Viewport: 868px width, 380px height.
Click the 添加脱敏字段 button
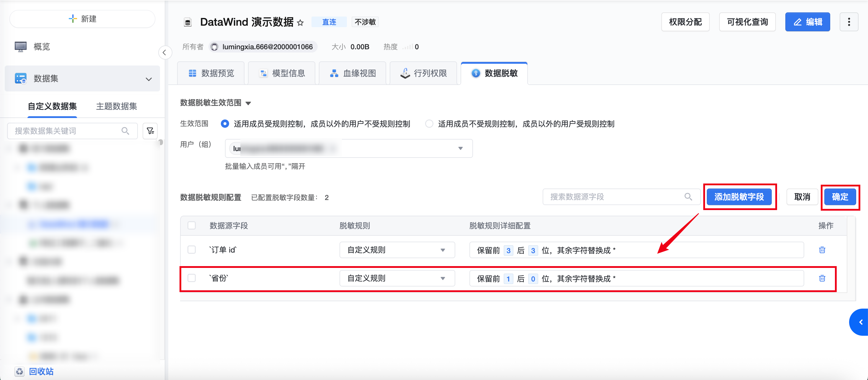[739, 196]
